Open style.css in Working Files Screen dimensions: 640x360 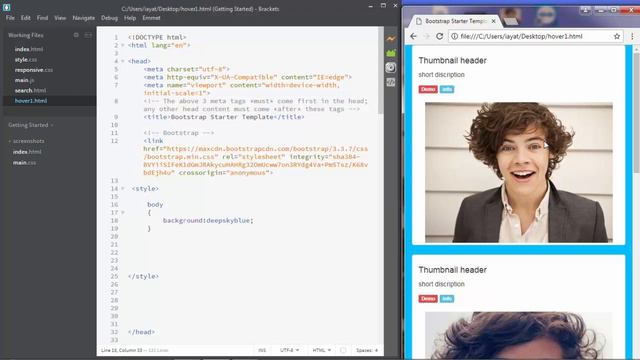click(26, 60)
